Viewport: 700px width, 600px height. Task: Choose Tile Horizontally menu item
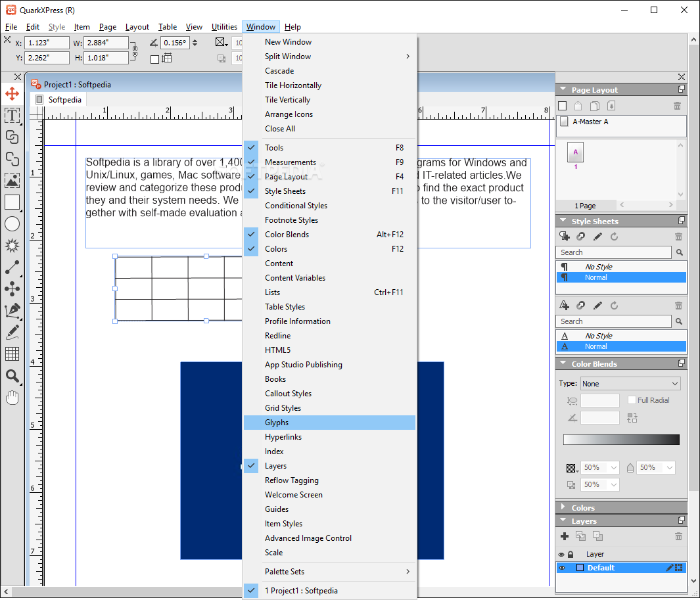click(x=329, y=85)
